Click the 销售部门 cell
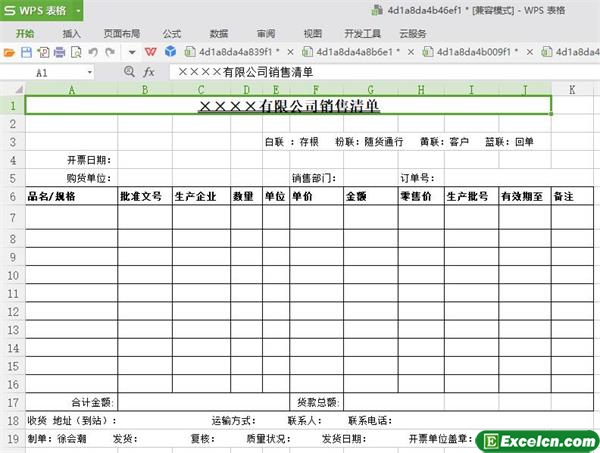This screenshot has width=600, height=453. tap(316, 178)
